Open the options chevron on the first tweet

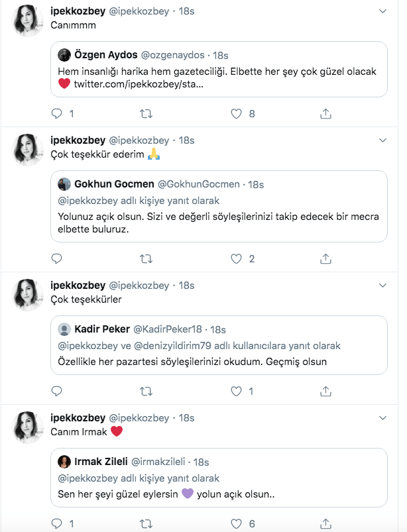click(x=381, y=11)
